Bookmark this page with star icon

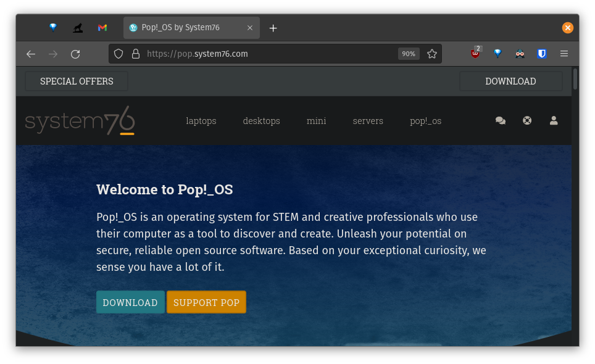tap(432, 54)
